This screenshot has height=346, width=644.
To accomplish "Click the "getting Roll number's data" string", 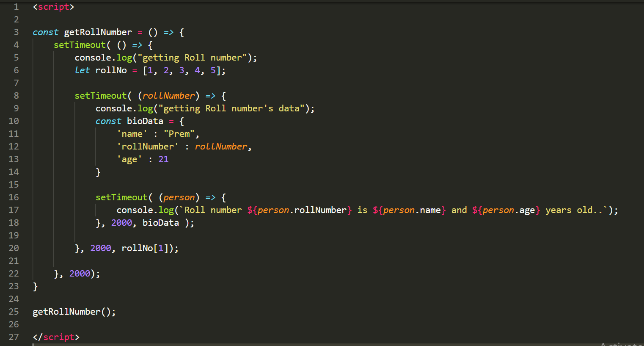I will coord(231,108).
